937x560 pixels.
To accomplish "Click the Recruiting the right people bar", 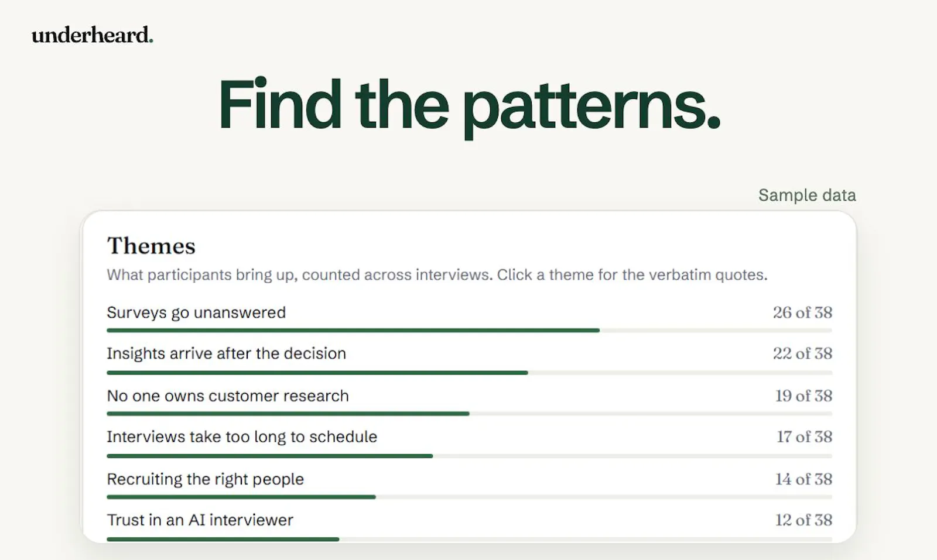I will [469, 497].
